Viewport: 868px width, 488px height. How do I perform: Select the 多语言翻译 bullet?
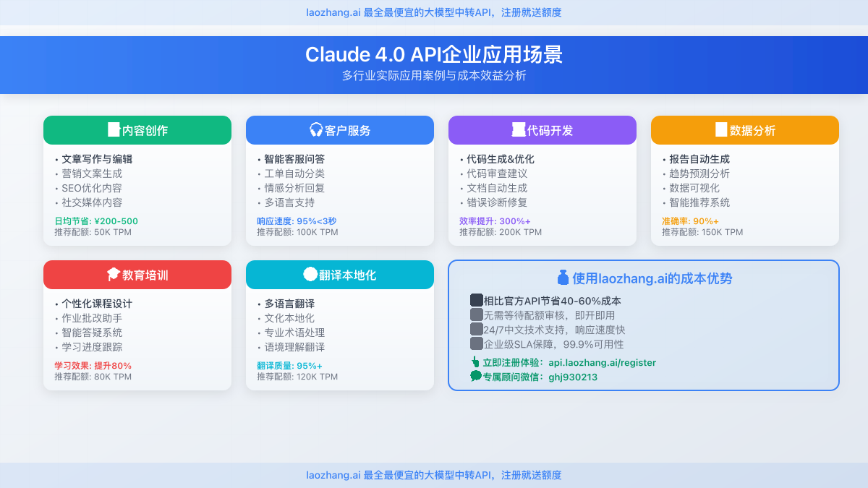coord(286,304)
